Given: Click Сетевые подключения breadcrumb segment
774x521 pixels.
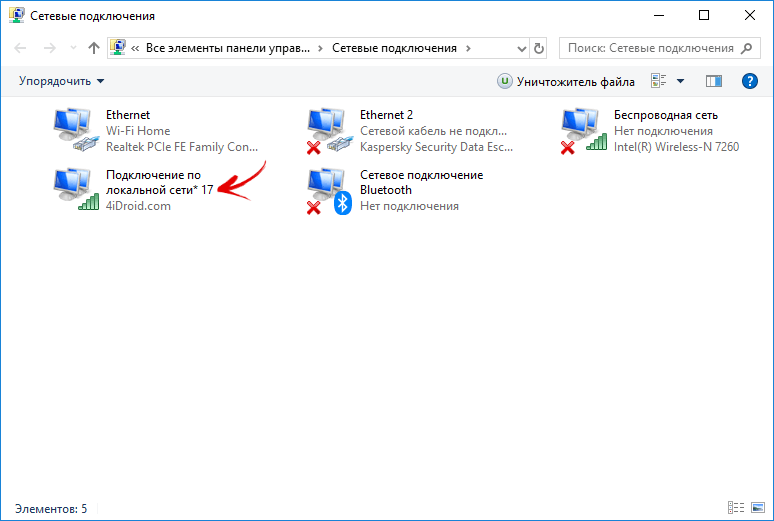Looking at the screenshot, I should pyautogui.click(x=394, y=48).
